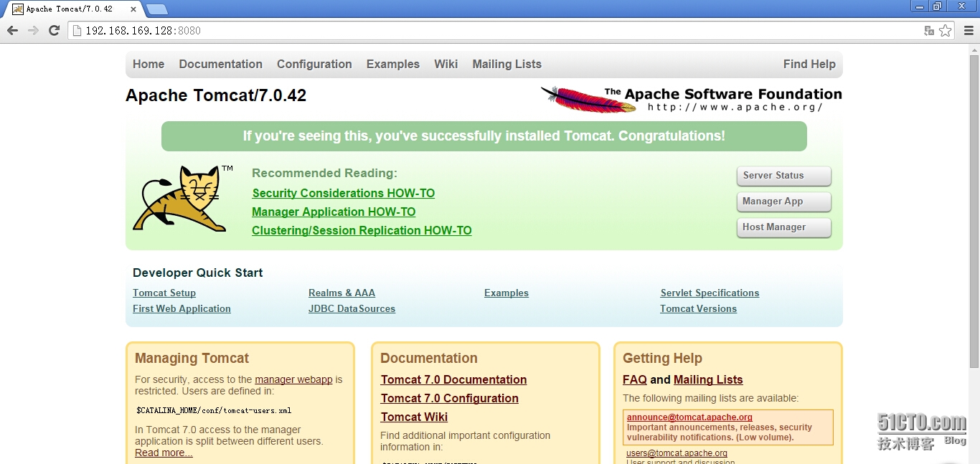Open Tomcat Versions link
The width and height of the screenshot is (980, 464).
(x=698, y=308)
